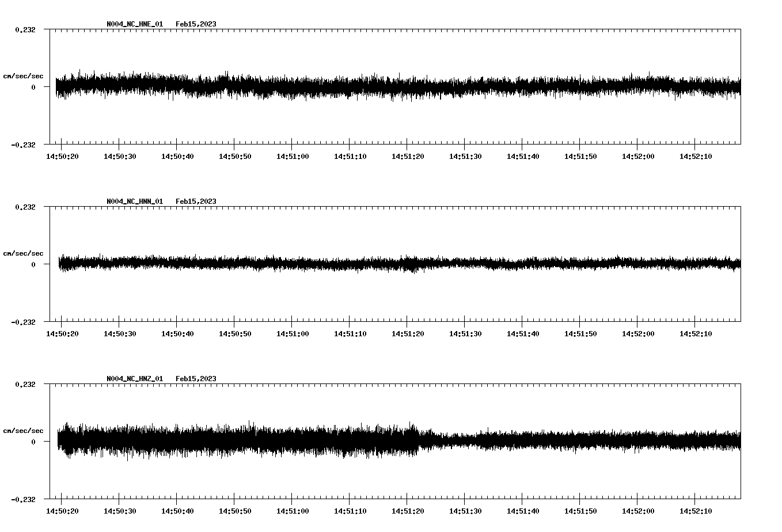Click 14:51:20 time label under HNN plot
Screen dimensions: 782x532
(408, 334)
